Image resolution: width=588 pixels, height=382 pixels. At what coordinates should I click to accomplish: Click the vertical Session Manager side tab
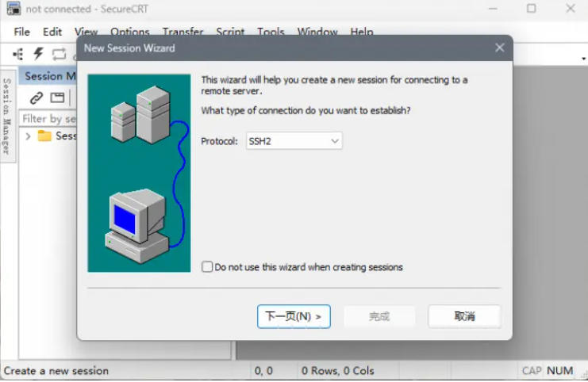(x=7, y=116)
